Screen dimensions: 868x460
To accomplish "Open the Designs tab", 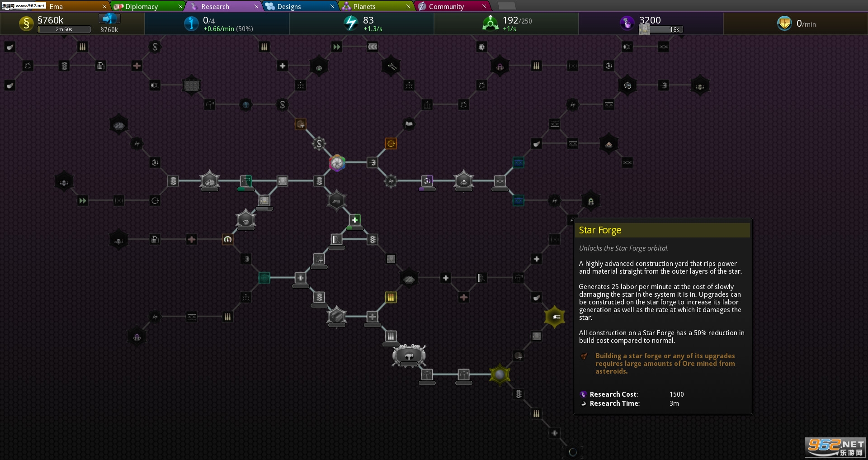I will tap(299, 6).
